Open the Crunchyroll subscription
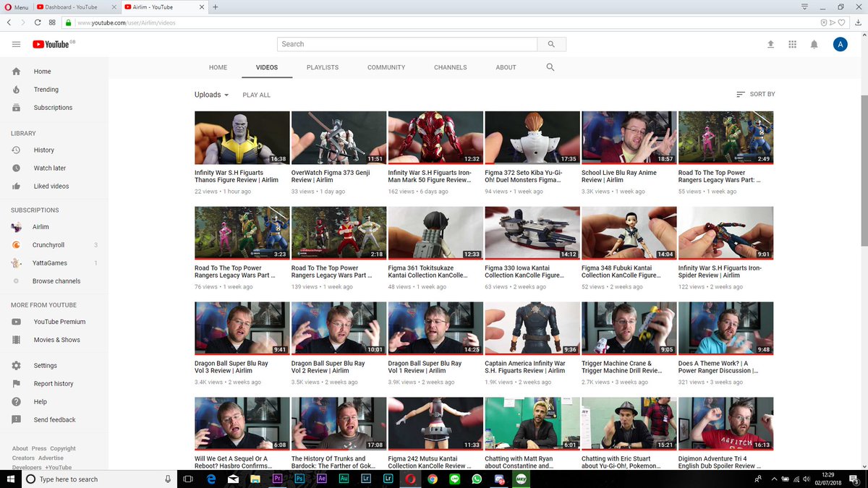The image size is (868, 488). 48,245
